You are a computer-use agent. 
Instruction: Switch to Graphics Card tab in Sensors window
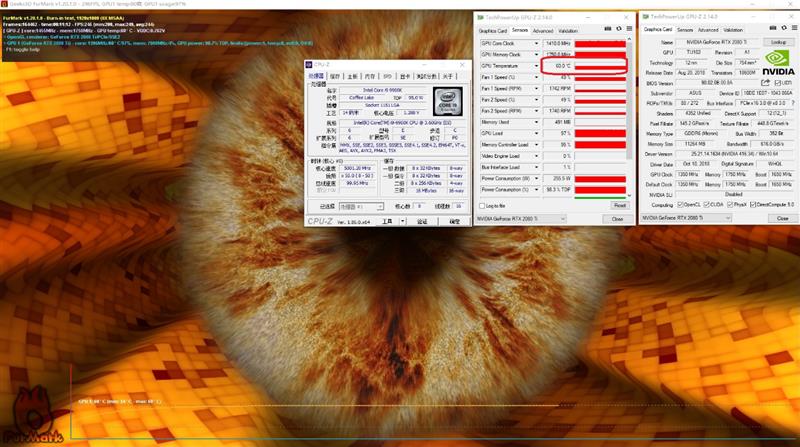click(493, 31)
